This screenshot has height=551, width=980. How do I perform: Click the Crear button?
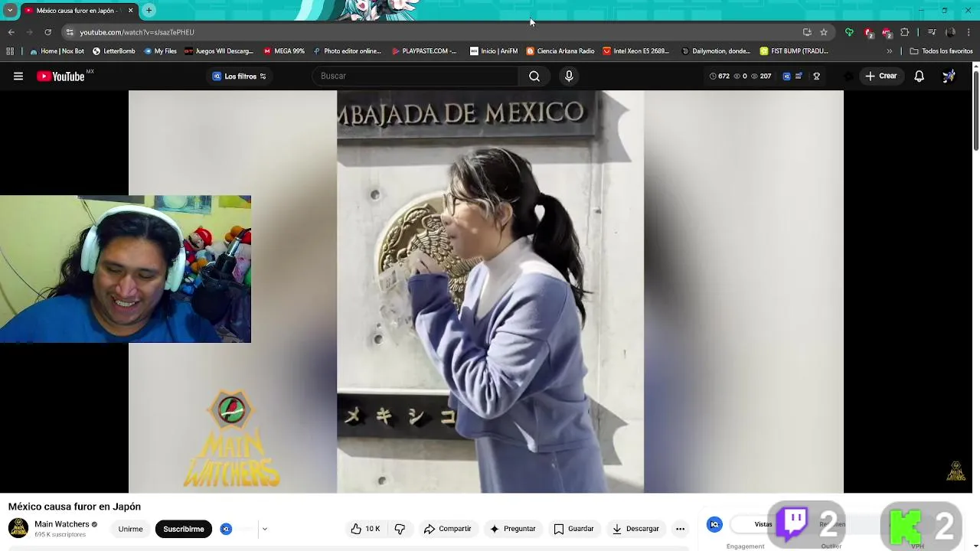pos(880,76)
